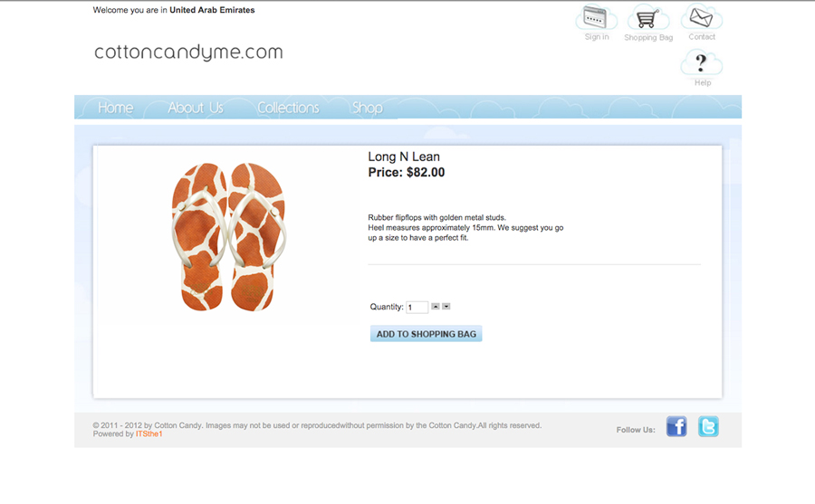Viewport: 815px width, 504px height.
Task: Click the Long N Lean product title
Action: click(404, 157)
